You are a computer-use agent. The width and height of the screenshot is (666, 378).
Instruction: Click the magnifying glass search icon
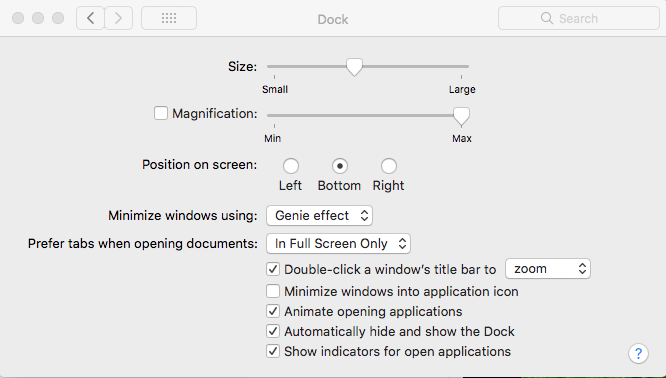(x=547, y=18)
